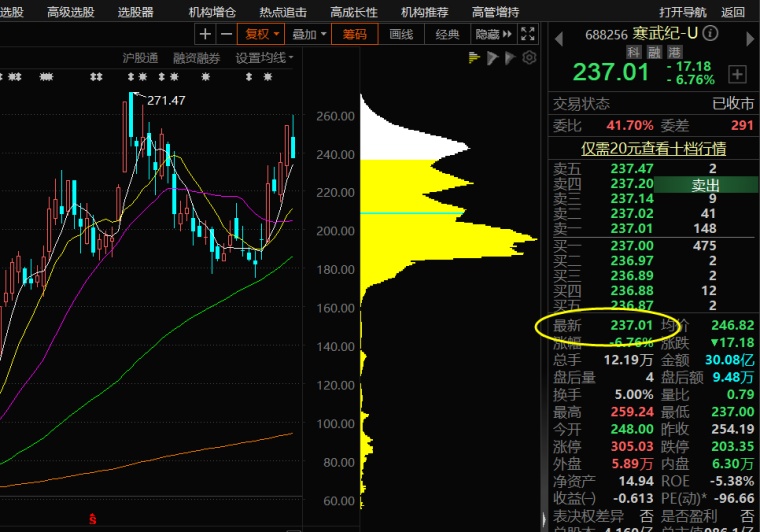
Task: Go to next stock with right arrow
Action: click(747, 35)
